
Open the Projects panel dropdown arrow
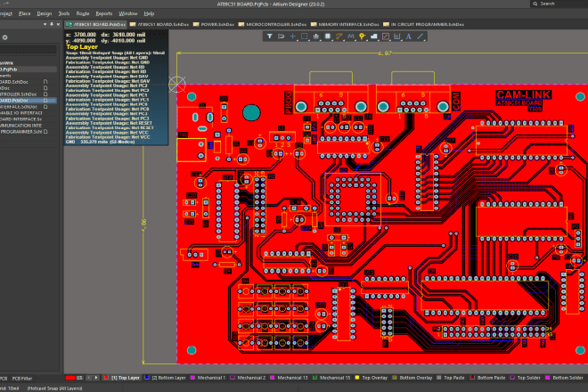pos(45,24)
